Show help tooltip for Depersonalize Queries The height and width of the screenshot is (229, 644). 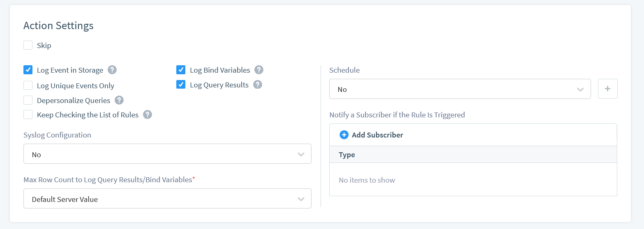point(119,100)
